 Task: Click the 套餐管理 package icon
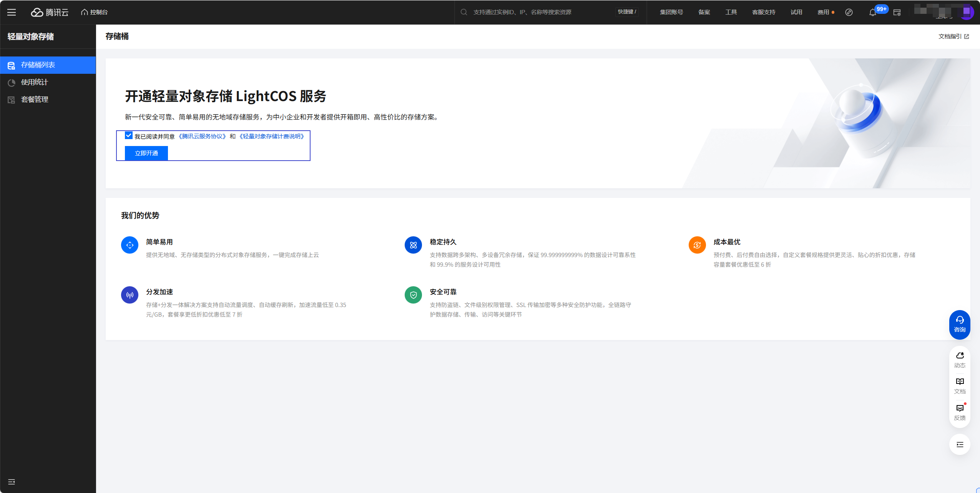[12, 100]
